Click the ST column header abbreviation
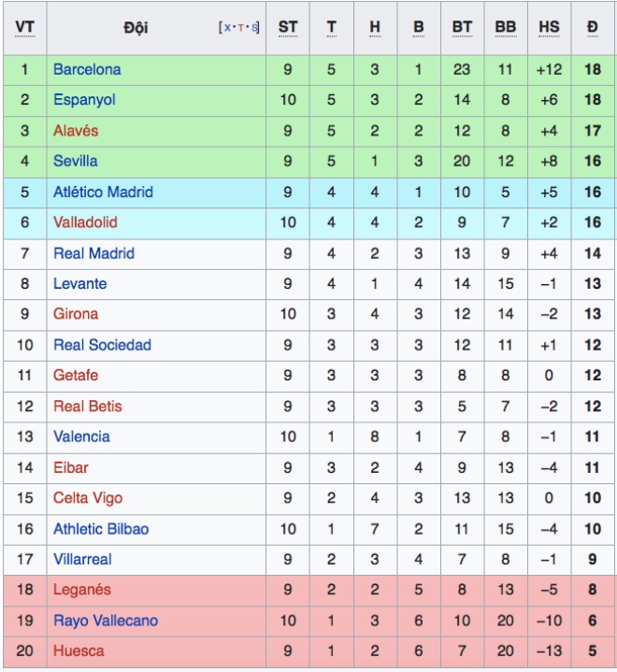Image resolution: width=617 pixels, height=672 pixels. click(288, 27)
